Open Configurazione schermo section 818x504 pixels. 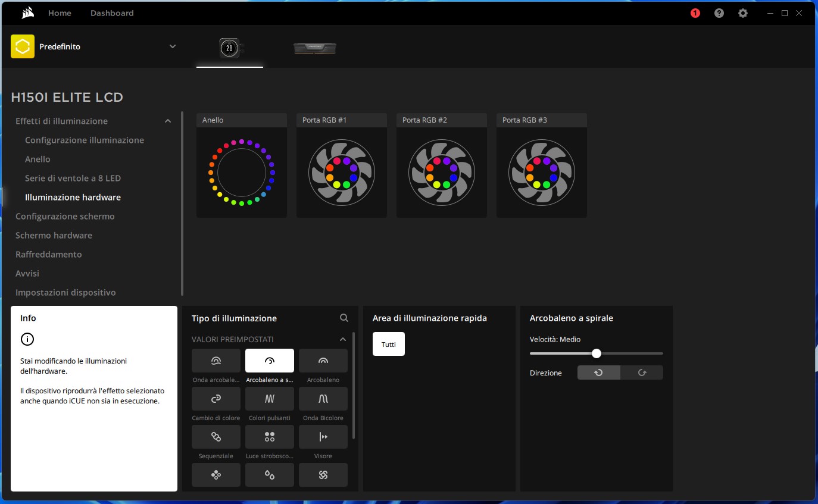(x=65, y=216)
